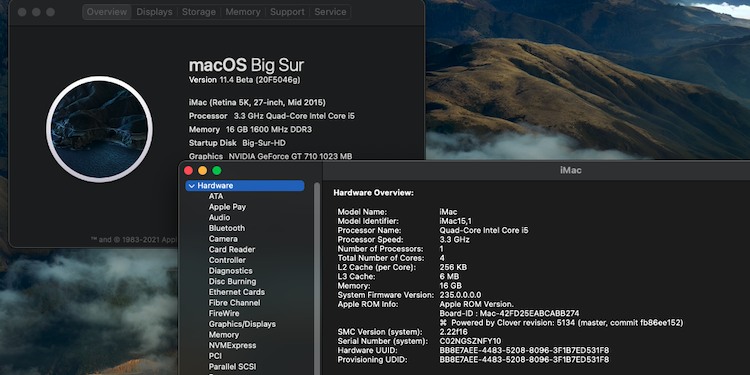Select Camera in the sidebar
The height and width of the screenshot is (375, 750).
[223, 239]
